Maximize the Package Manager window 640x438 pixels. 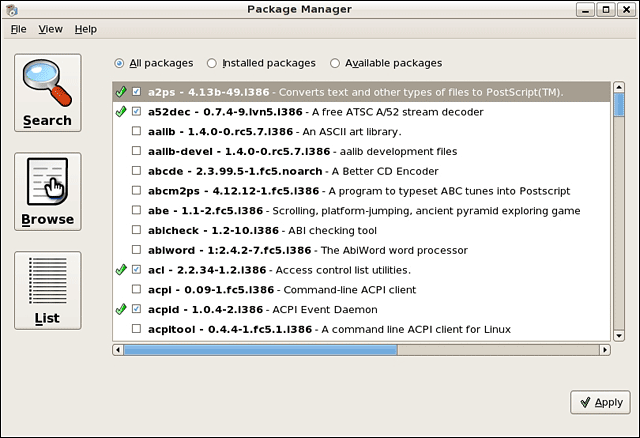coord(606,9)
